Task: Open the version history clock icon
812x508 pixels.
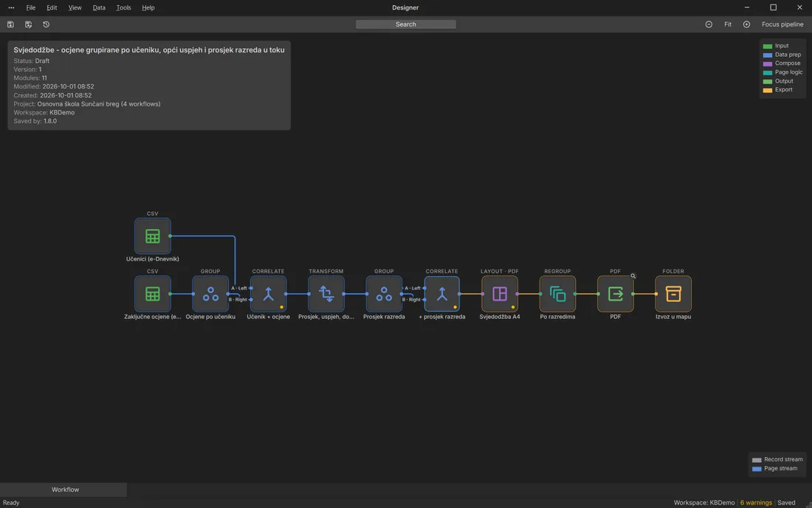Action: (46, 24)
